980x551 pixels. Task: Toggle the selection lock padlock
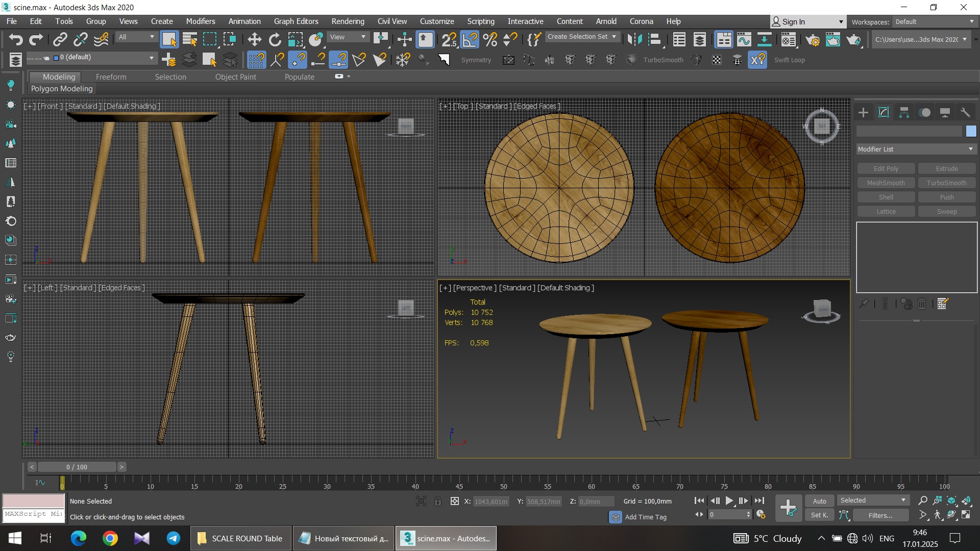click(x=438, y=501)
